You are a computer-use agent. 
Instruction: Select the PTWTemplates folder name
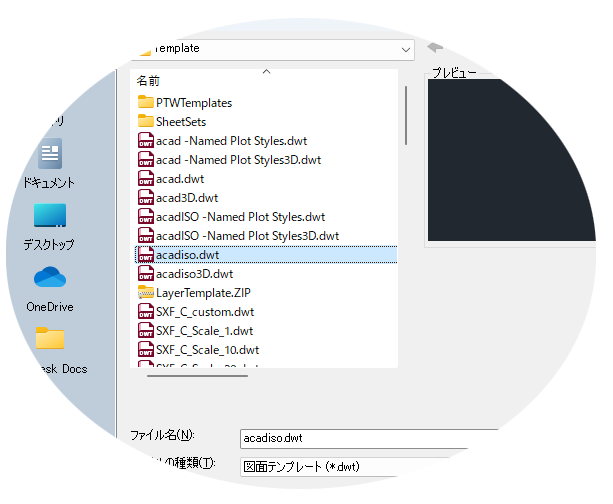194,103
